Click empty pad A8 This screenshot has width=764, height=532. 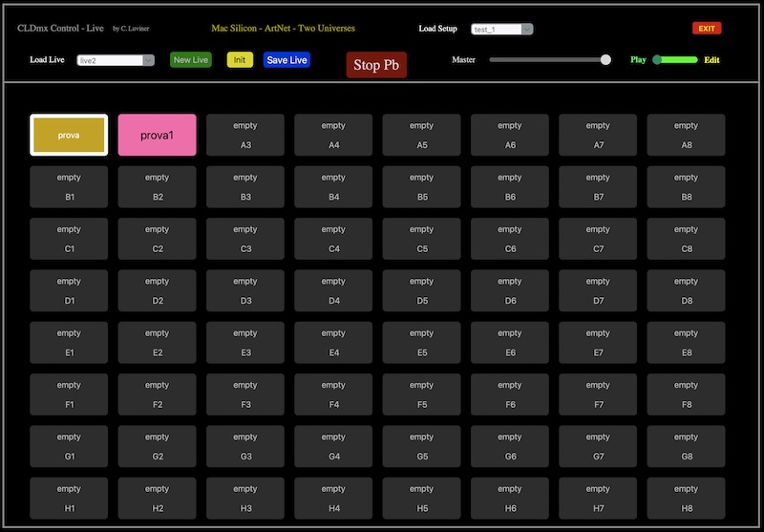[x=686, y=135]
